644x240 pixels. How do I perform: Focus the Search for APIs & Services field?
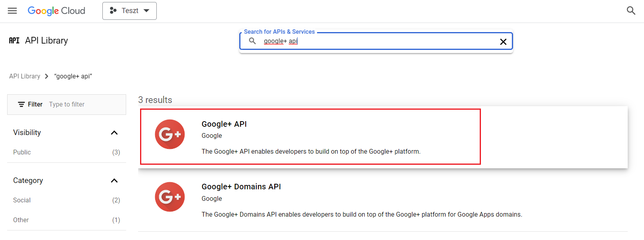376,41
